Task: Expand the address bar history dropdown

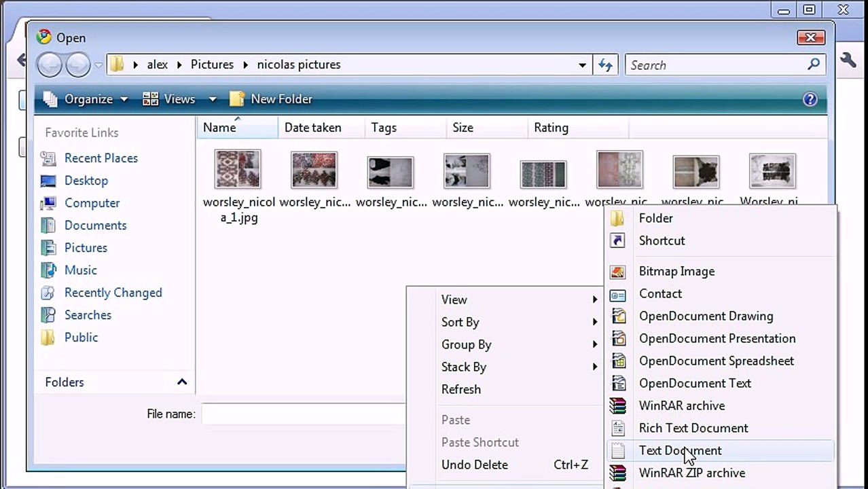Action: 582,65
